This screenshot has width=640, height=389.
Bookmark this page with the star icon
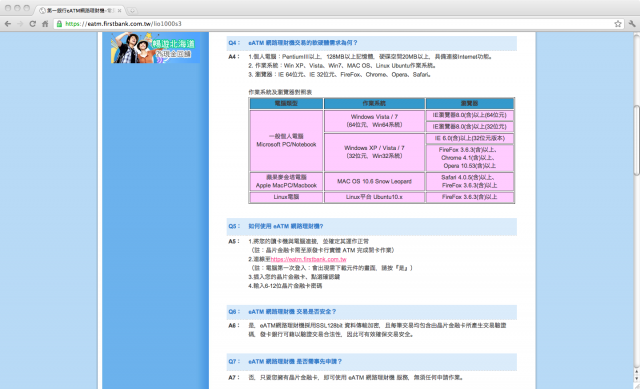[618, 24]
